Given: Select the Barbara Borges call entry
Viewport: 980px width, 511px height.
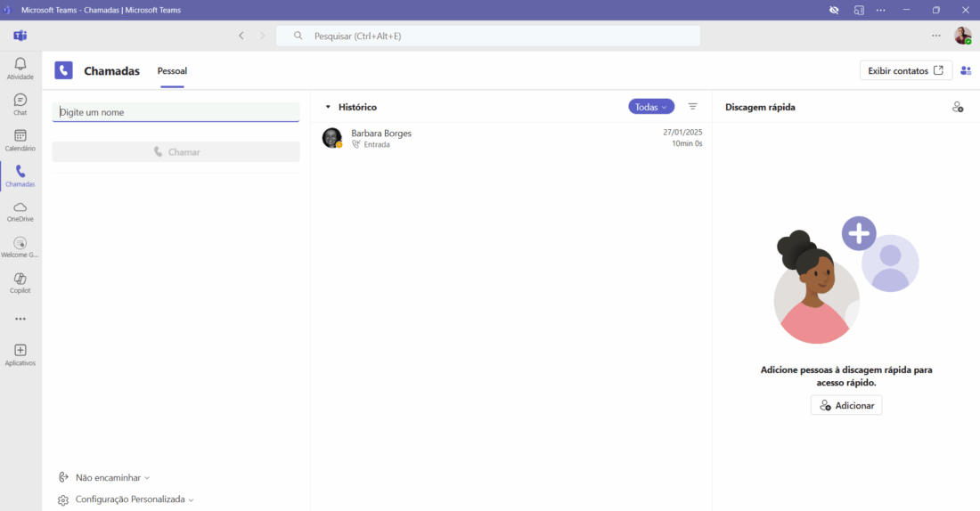Looking at the screenshot, I should tap(512, 138).
